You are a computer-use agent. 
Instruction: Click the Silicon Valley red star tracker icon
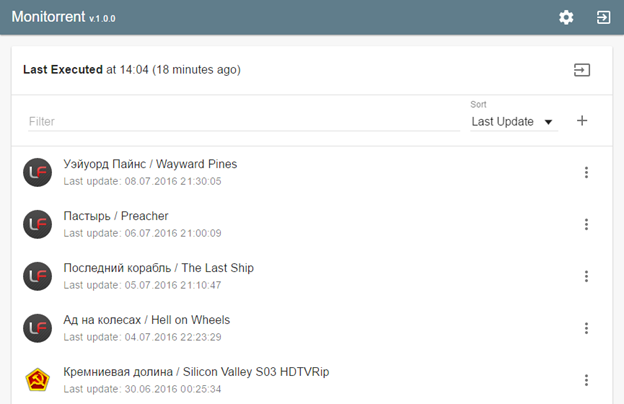coord(37,380)
